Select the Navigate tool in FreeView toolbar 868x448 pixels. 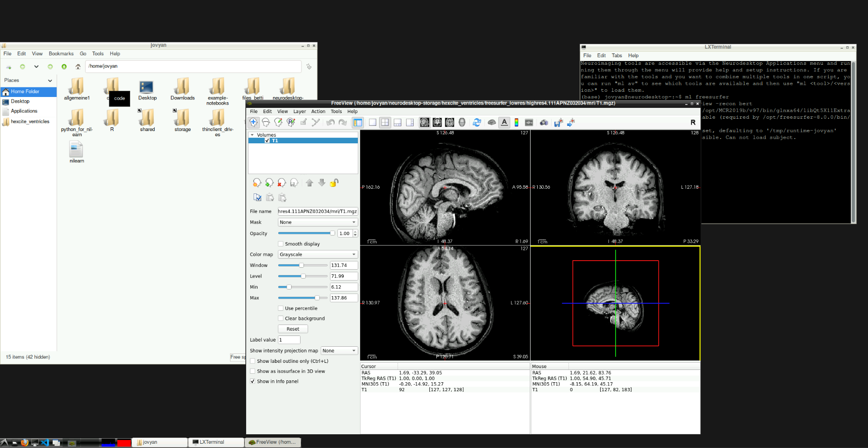[254, 123]
